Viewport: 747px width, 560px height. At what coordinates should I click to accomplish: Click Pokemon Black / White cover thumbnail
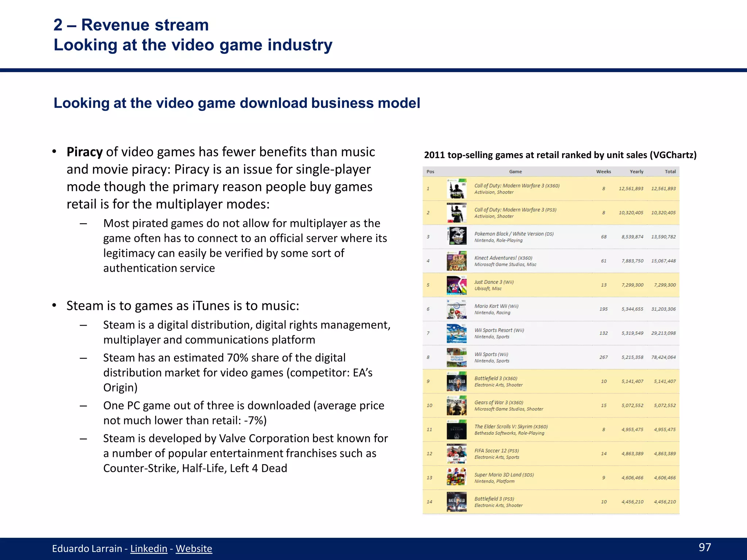[x=457, y=237]
